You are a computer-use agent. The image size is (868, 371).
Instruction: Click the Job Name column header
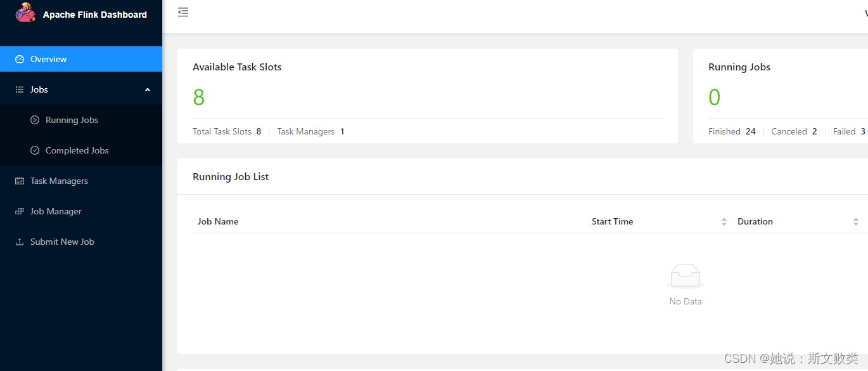[218, 221]
